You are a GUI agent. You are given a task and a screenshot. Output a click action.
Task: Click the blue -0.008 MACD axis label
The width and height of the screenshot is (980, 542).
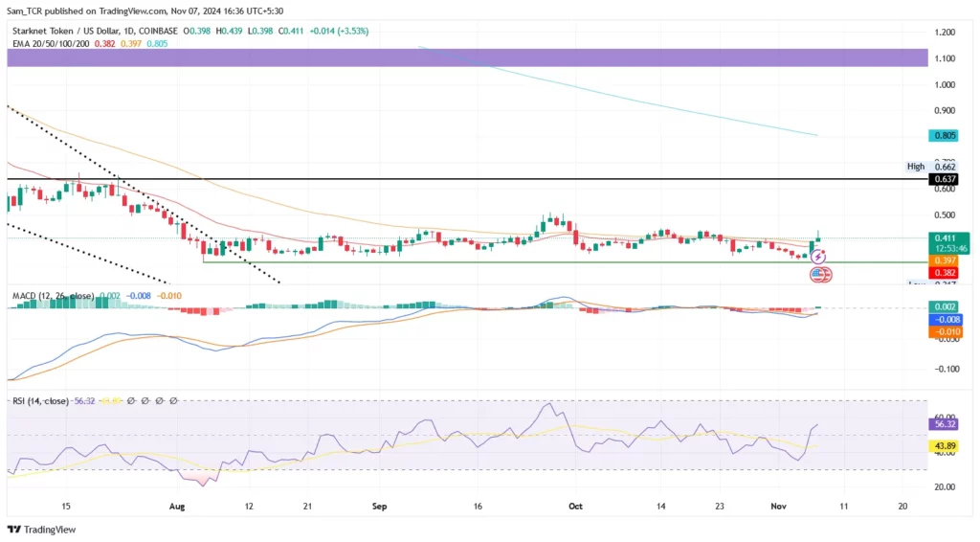[x=945, y=320]
